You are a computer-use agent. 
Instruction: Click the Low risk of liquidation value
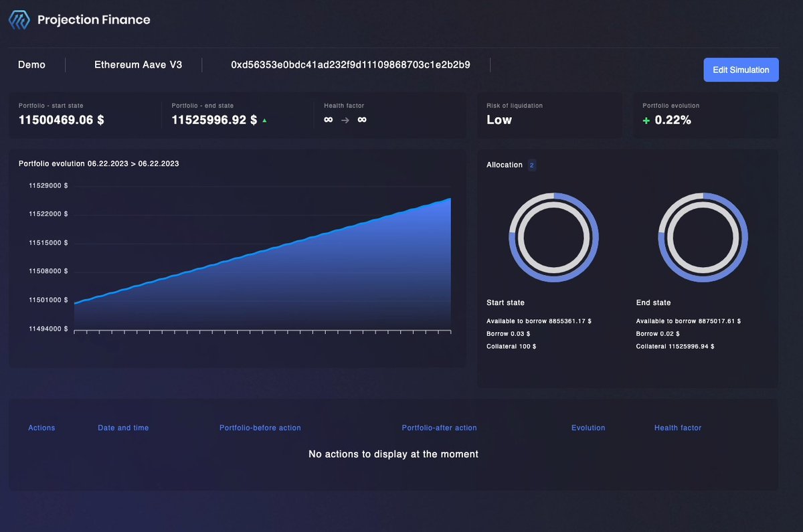click(499, 120)
